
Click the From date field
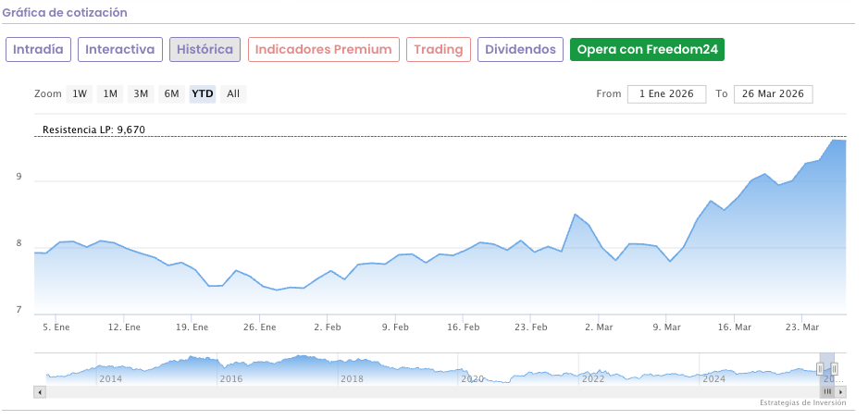click(665, 93)
